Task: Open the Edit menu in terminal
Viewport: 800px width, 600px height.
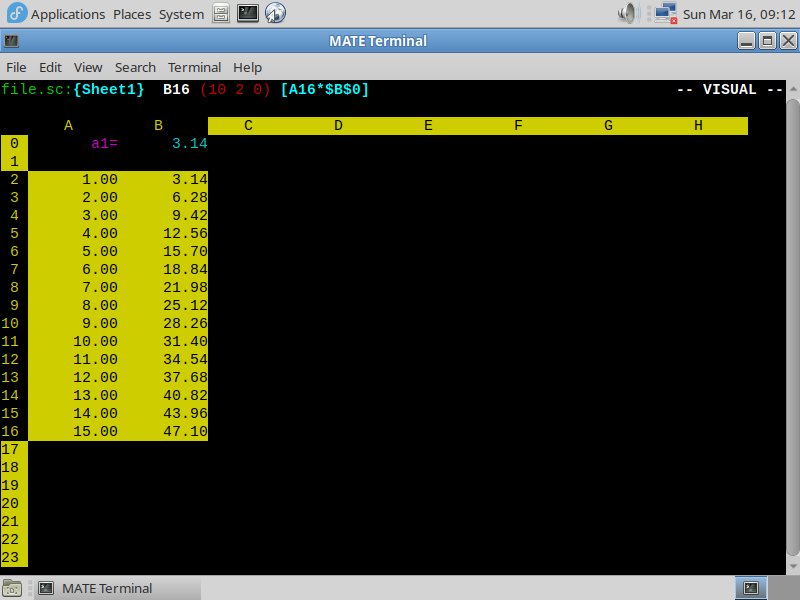Action: point(50,67)
